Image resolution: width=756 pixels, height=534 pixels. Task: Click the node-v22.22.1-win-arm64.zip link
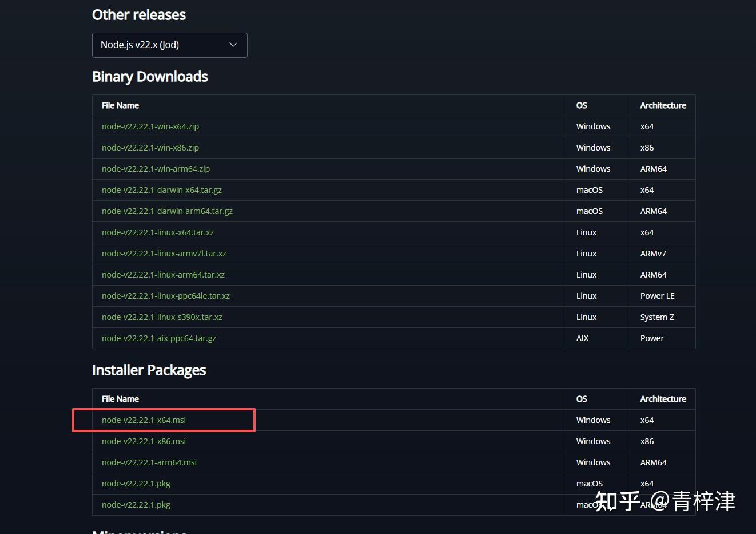(x=156, y=169)
